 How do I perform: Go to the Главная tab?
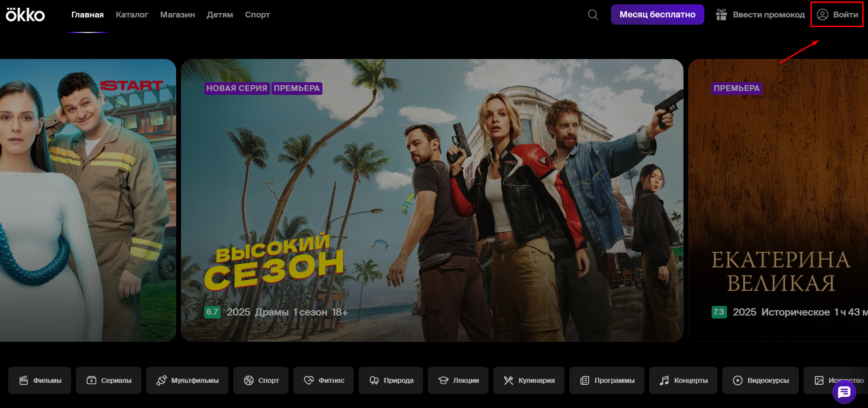(x=88, y=15)
